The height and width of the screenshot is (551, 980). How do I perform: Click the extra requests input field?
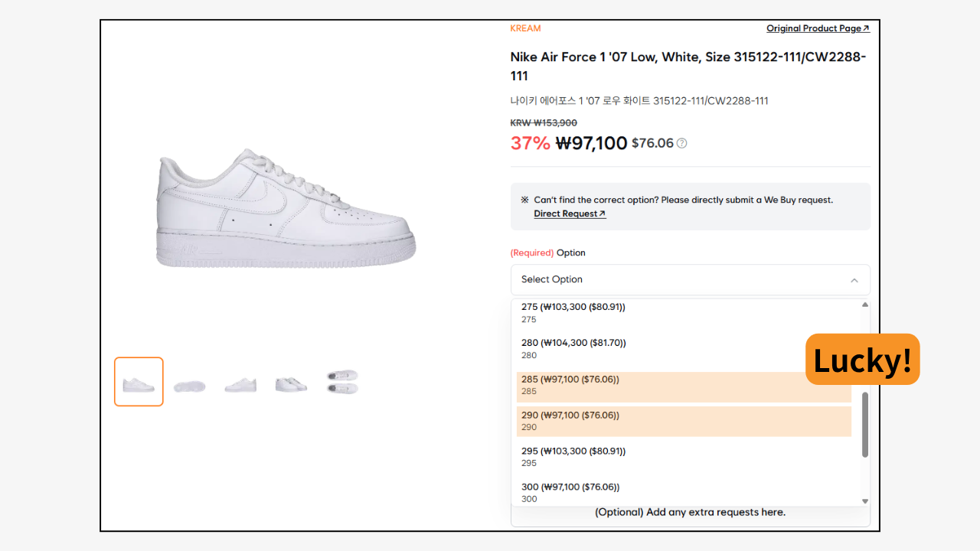(690, 513)
